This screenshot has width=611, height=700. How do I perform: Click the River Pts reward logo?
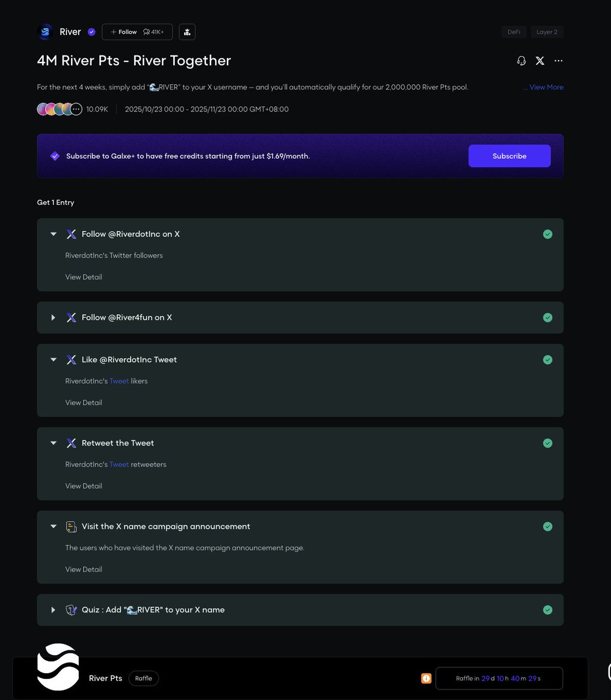pos(58,667)
